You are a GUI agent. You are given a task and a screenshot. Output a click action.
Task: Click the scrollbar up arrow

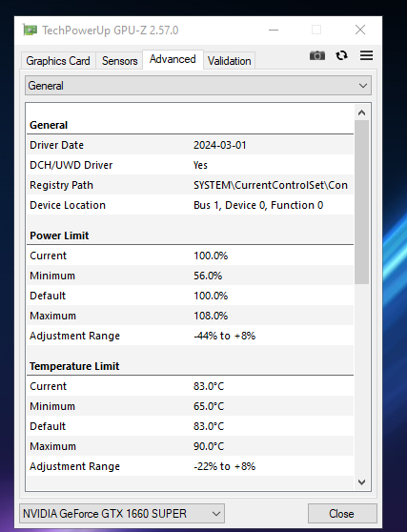[x=362, y=113]
